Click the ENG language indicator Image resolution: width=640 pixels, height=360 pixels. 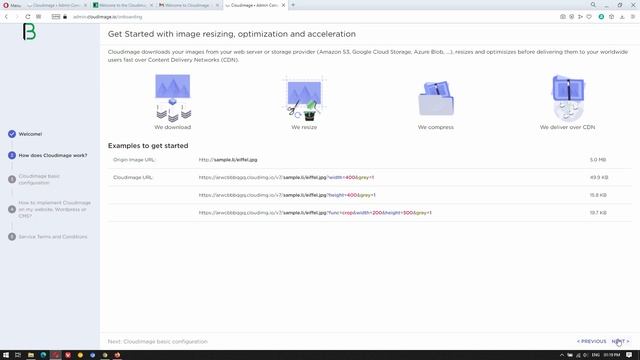596,355
